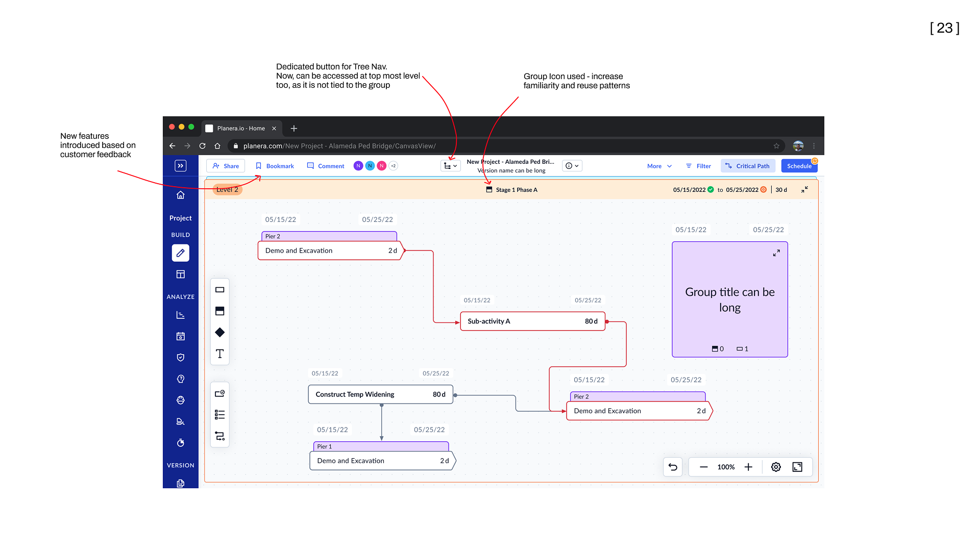This screenshot has width=980, height=551.
Task: Click the 100% zoom level
Action: (726, 467)
